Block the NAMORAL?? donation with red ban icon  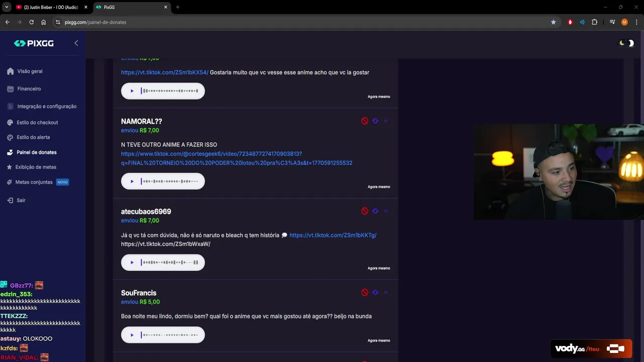coord(365,121)
